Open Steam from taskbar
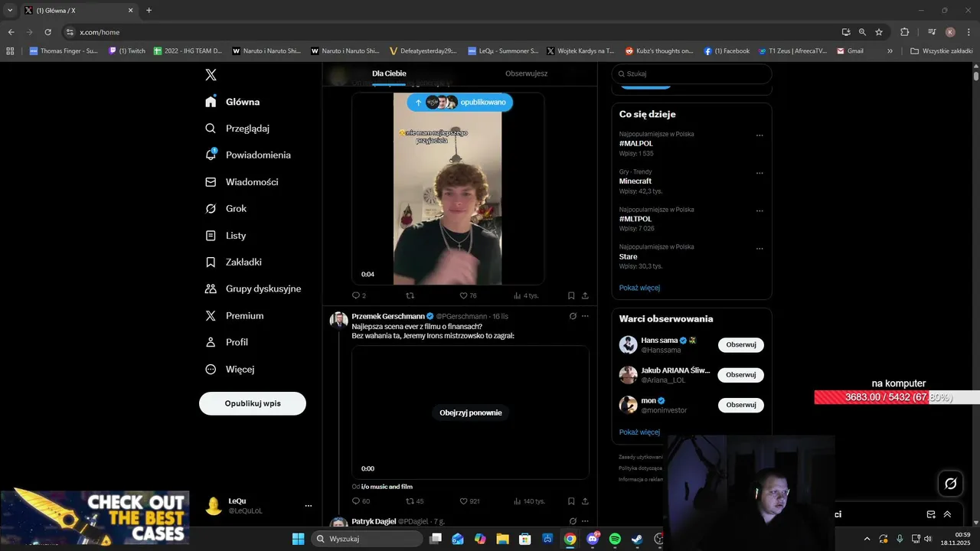This screenshot has width=980, height=551. coord(637,539)
